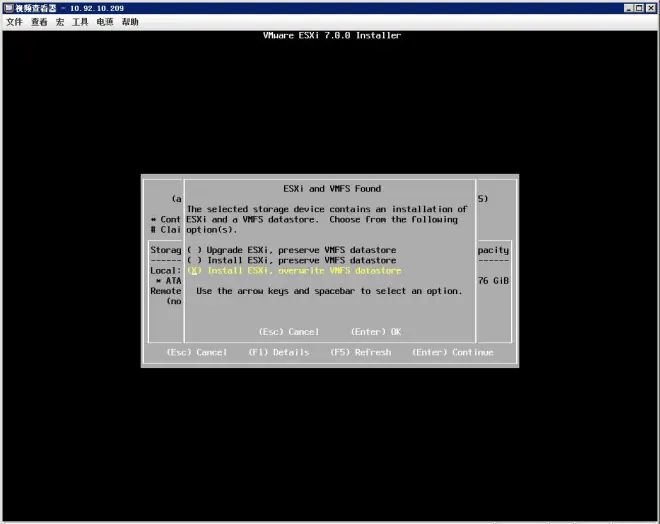The width and height of the screenshot is (660, 524).
Task: Minimize the video viewer window
Action: click(x=628, y=8)
